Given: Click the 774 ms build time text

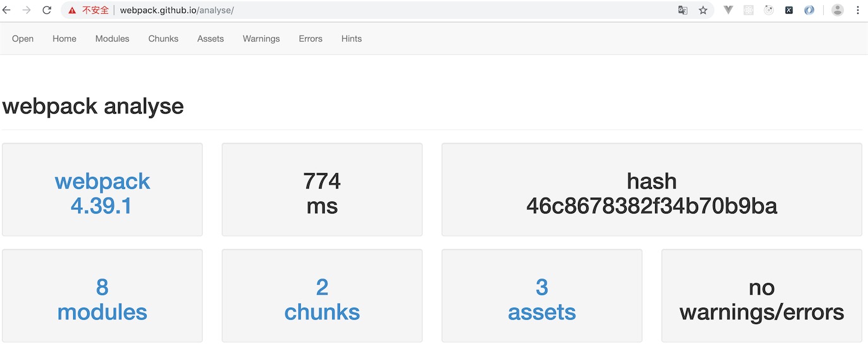Looking at the screenshot, I should pyautogui.click(x=322, y=193).
